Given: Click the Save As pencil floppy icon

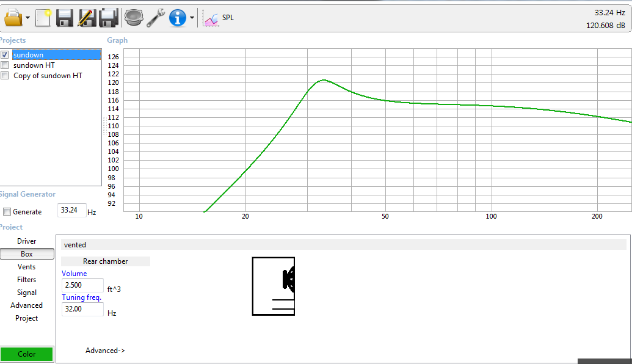Looking at the screenshot, I should tap(87, 18).
